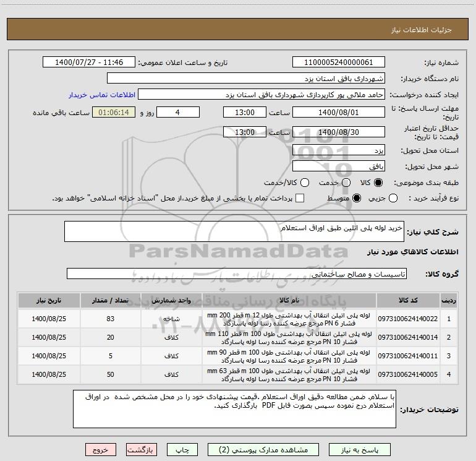Click the buyer organization name field
476x461 pixels.
[246, 79]
